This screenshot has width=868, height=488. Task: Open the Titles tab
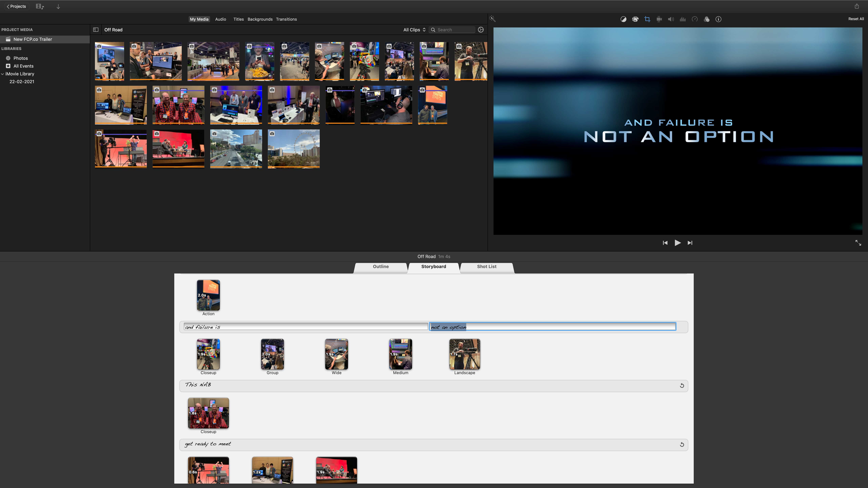239,19
